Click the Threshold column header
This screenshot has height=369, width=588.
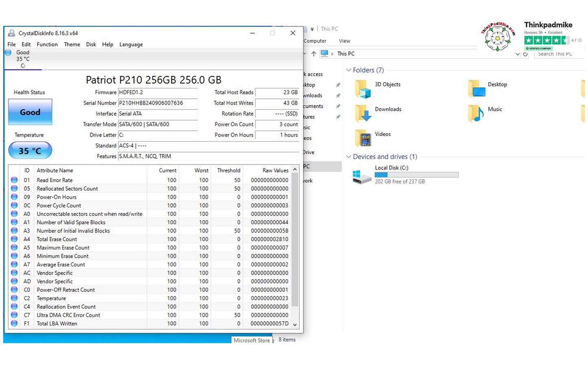[229, 170]
